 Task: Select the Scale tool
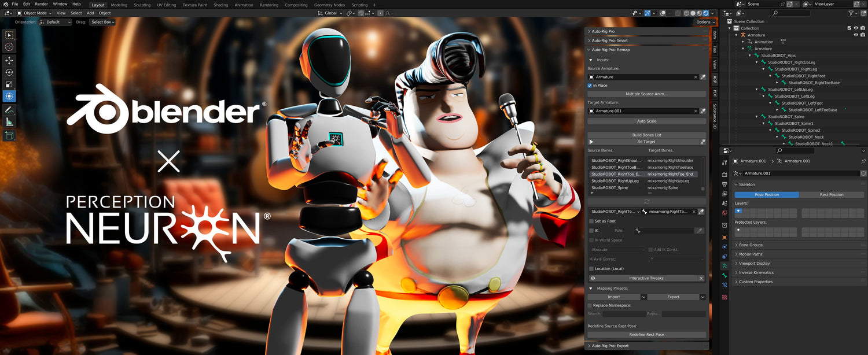[x=9, y=84]
